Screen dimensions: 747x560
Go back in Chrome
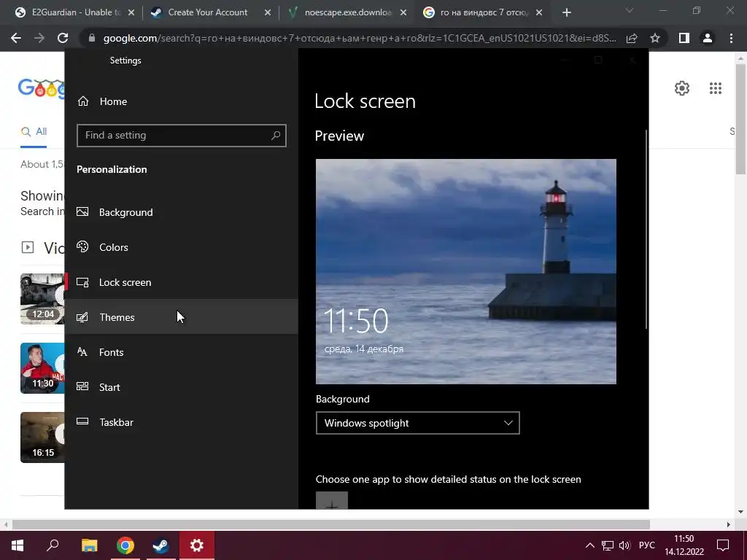coord(16,38)
